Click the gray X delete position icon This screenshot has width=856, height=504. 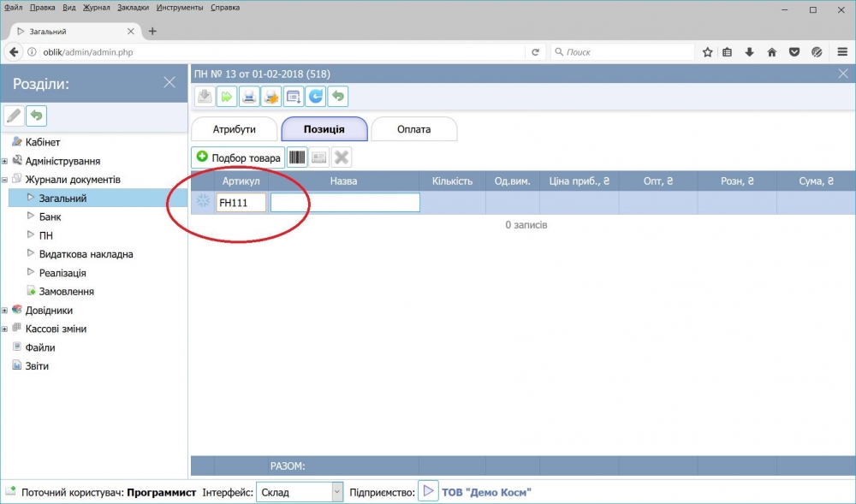[342, 157]
